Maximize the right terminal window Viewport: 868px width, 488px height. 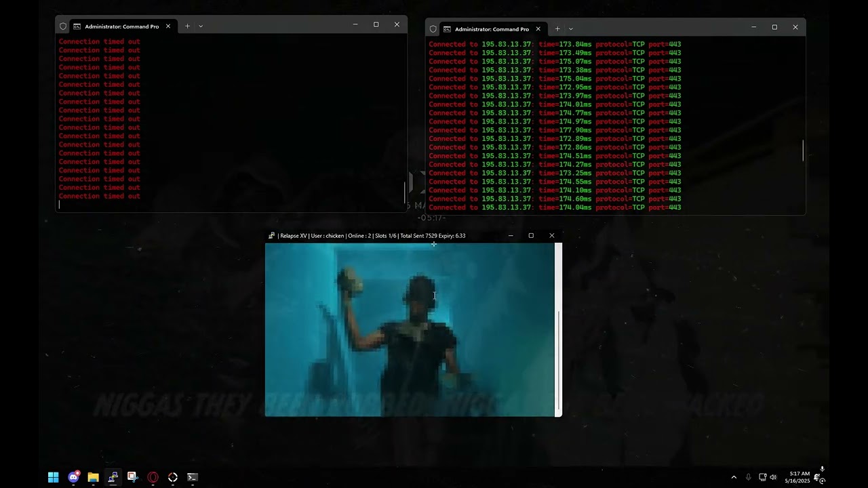click(x=774, y=28)
